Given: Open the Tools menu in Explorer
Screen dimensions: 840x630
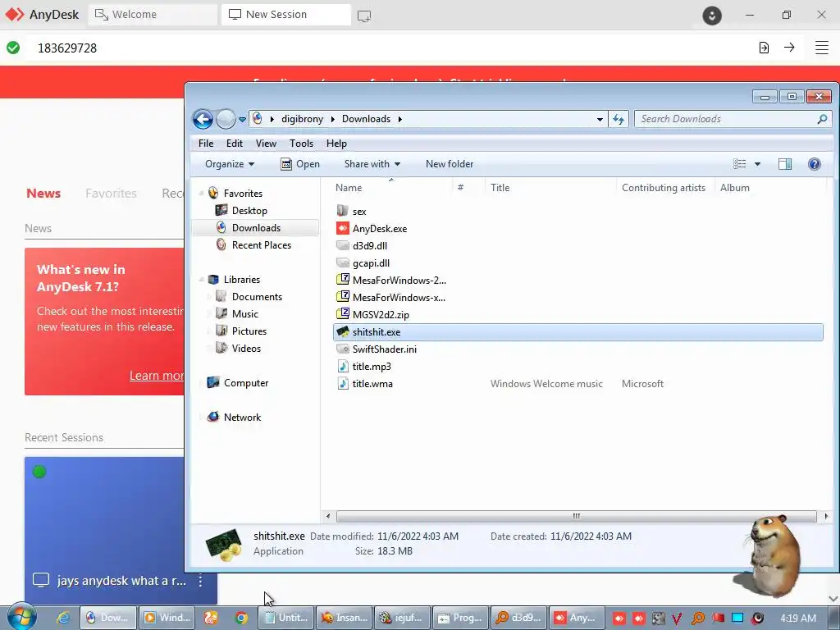Looking at the screenshot, I should tap(301, 143).
